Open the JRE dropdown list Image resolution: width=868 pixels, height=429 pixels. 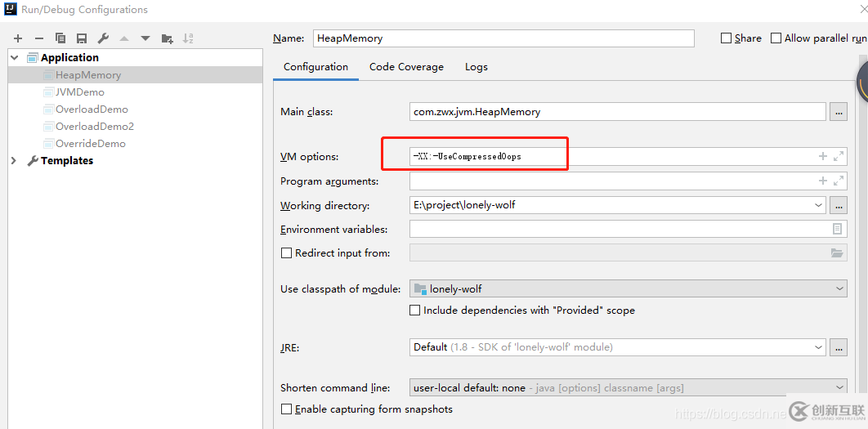(819, 347)
